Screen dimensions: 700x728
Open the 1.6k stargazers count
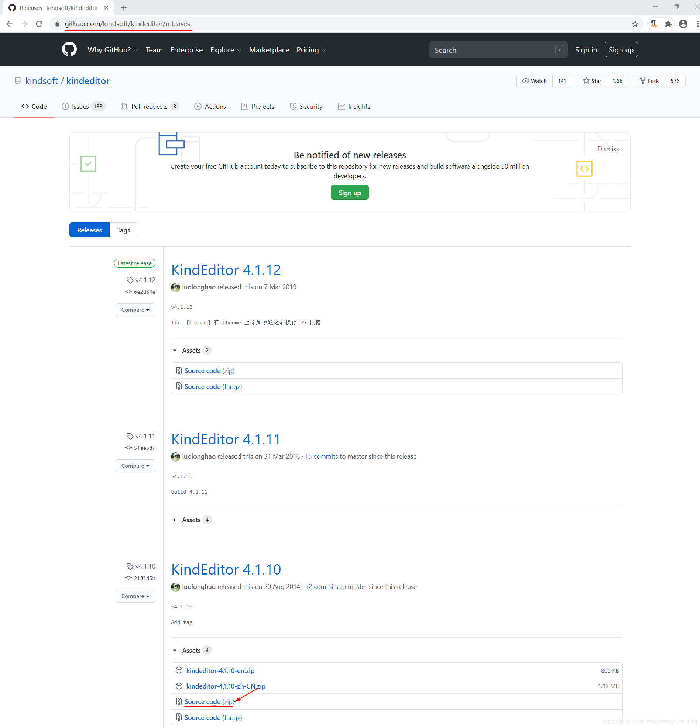pos(618,81)
